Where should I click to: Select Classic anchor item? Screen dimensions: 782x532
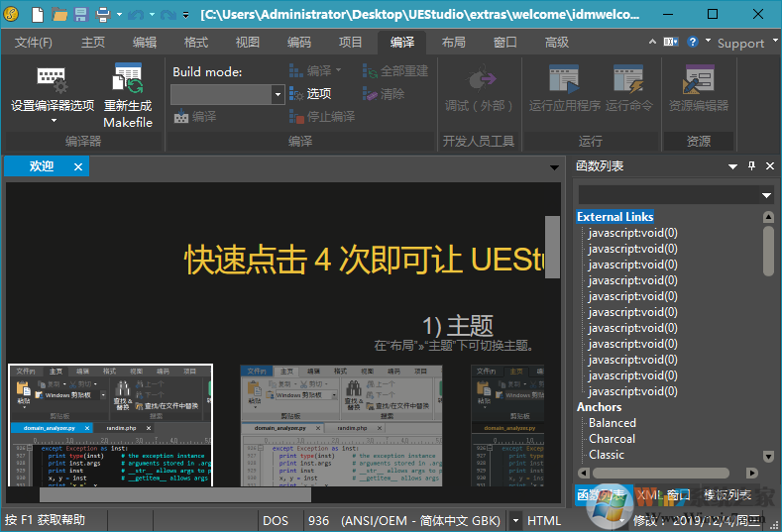coord(607,455)
